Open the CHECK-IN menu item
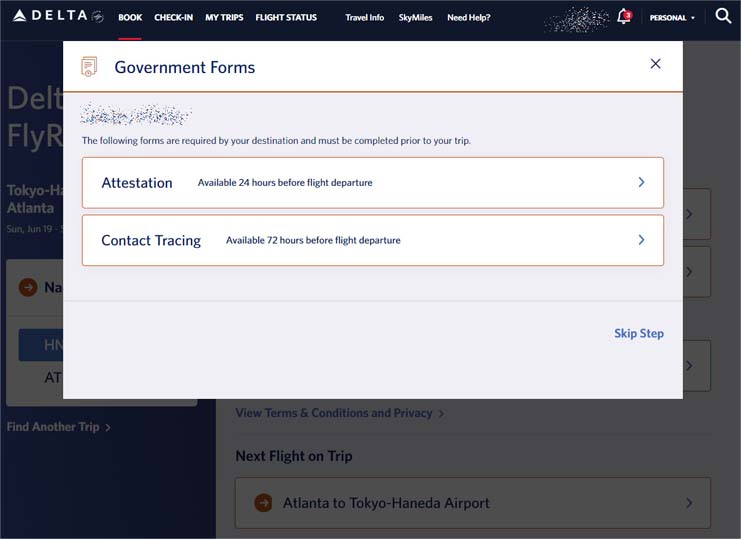741x539 pixels. tap(173, 17)
